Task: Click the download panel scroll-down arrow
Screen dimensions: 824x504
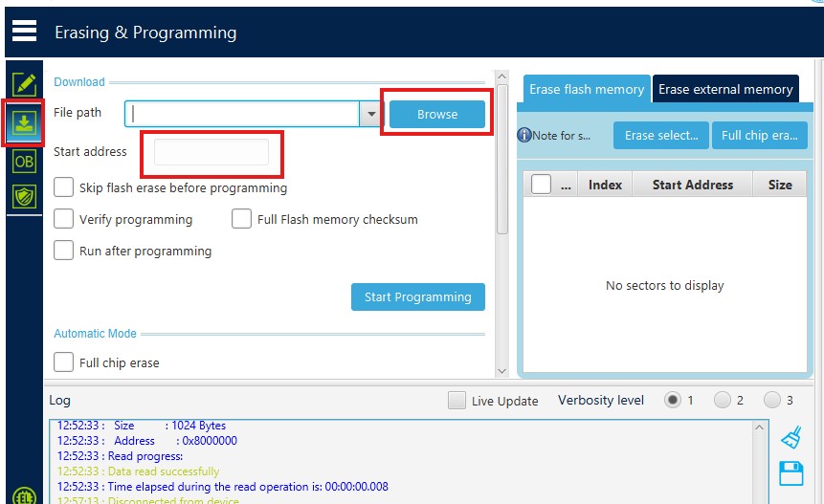Action: point(502,371)
